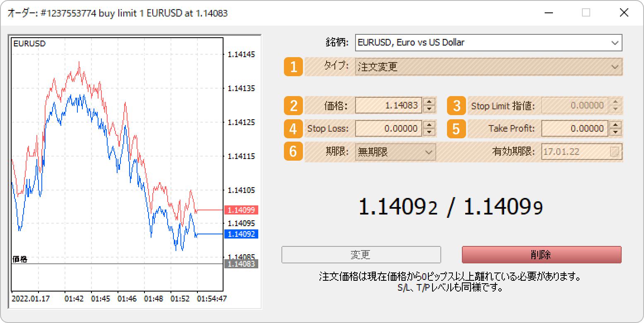Open the 有効期限 calendar picker icon
The height and width of the screenshot is (323, 644).
click(x=614, y=152)
